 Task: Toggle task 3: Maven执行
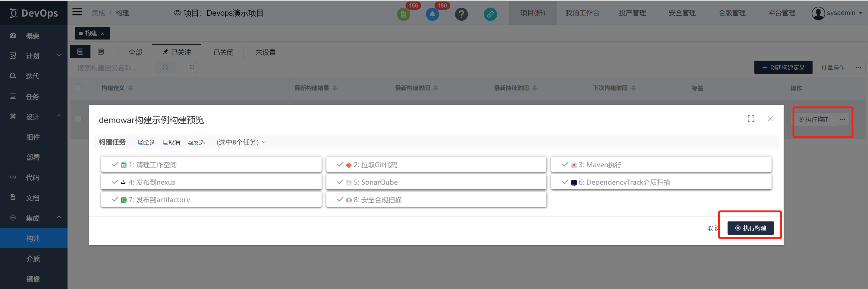[661, 164]
